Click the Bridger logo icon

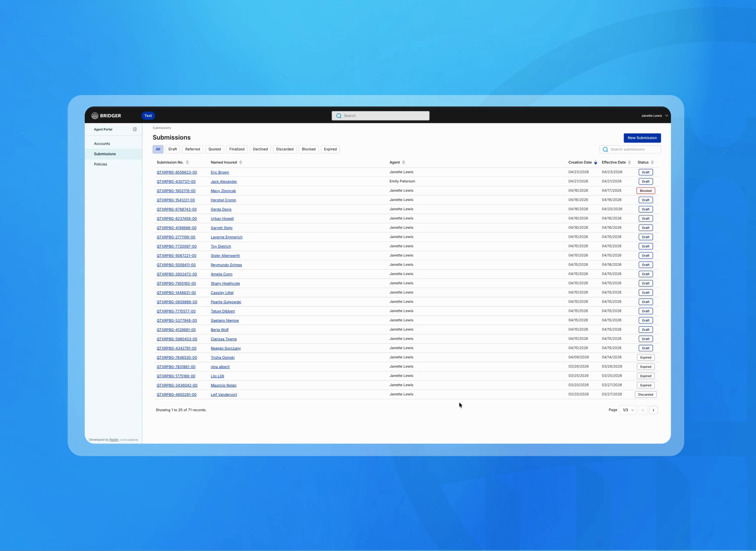point(95,116)
